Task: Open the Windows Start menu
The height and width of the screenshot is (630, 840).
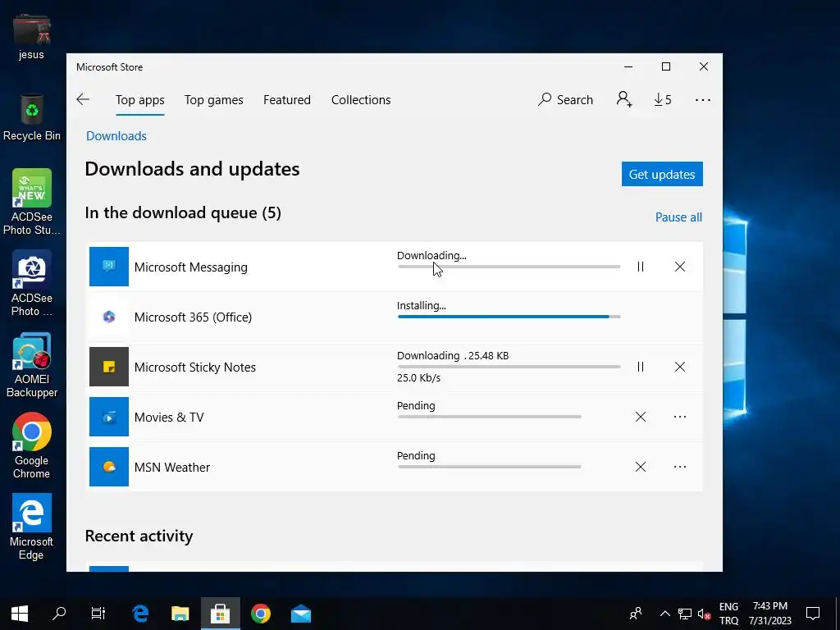Action: [20, 614]
